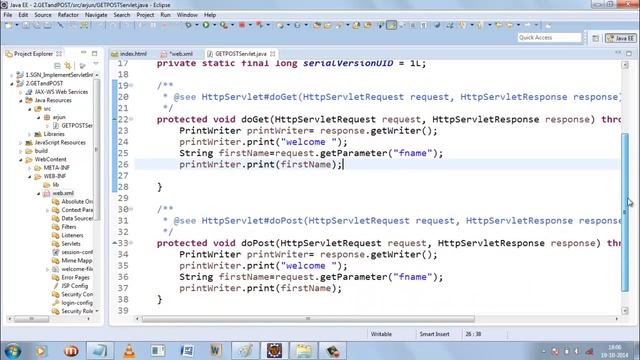640x360 pixels.
Task: Select the web.xml tree item
Action: tap(59, 193)
